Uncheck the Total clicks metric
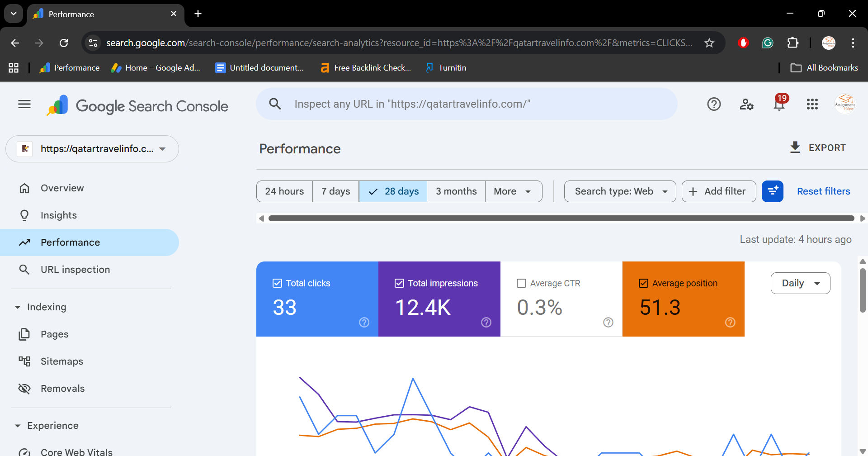Screen dimensions: 868x456 point(277,283)
